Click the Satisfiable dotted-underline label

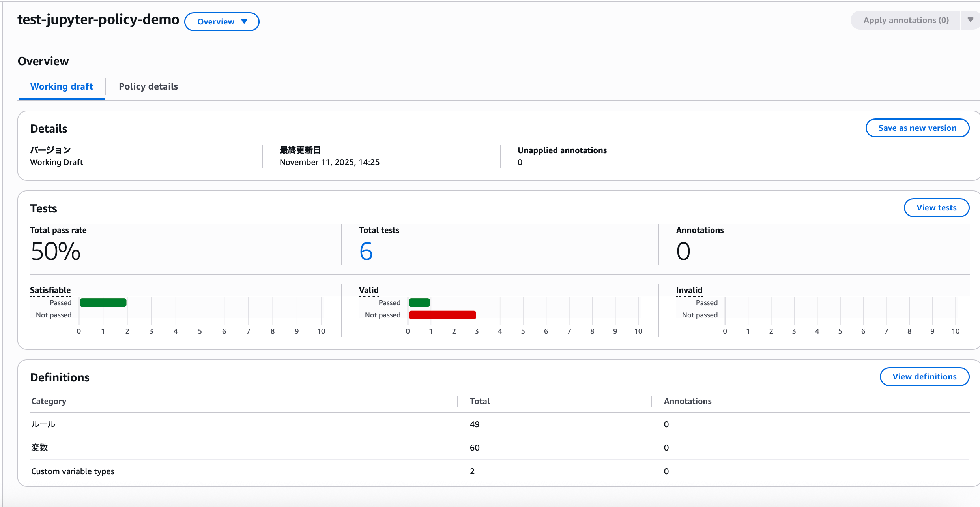point(50,290)
